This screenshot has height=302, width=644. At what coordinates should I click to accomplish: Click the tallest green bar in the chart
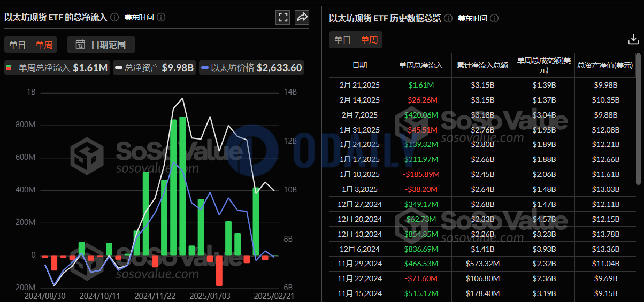point(182,186)
